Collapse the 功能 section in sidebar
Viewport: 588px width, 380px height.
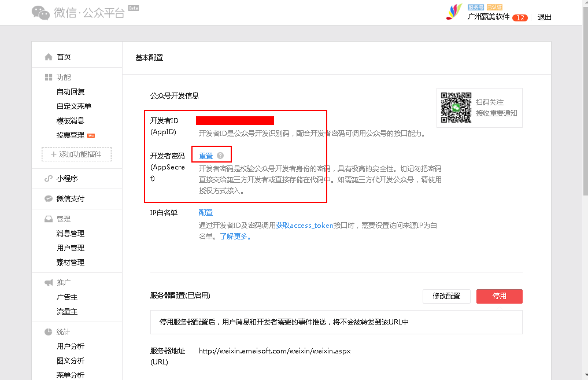click(x=63, y=78)
